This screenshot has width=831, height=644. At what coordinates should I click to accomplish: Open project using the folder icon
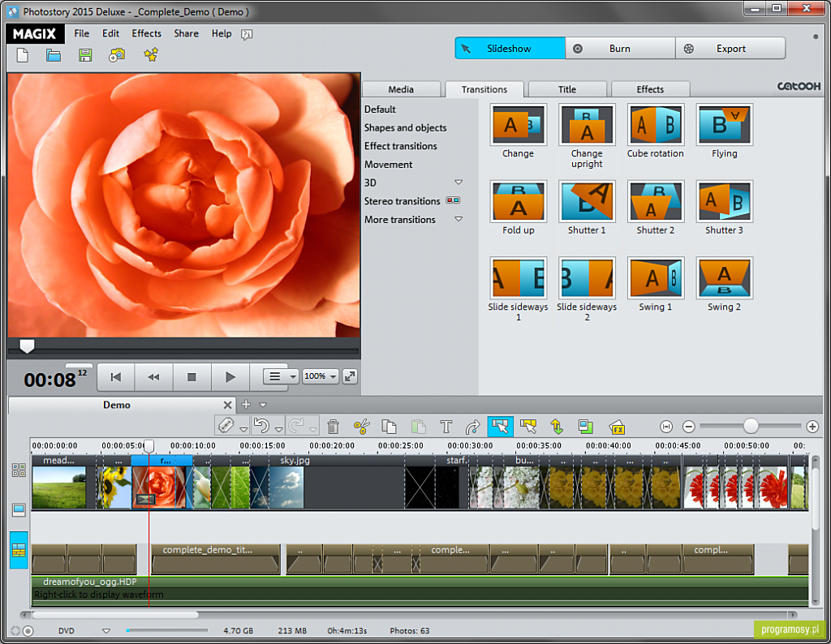(x=54, y=55)
